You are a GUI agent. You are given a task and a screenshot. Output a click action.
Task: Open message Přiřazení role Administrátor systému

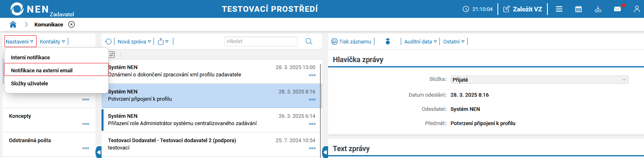[211, 120]
